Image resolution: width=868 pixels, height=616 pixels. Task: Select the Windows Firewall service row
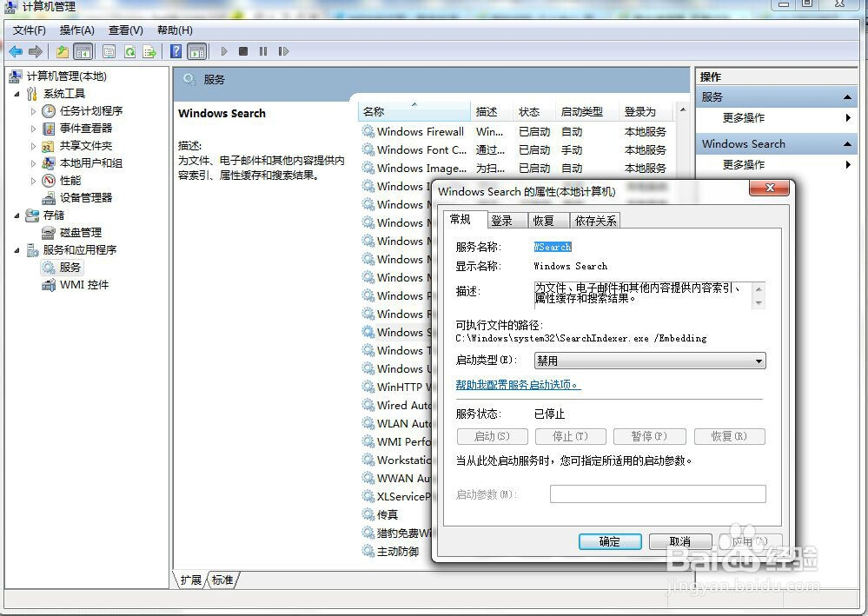516,132
